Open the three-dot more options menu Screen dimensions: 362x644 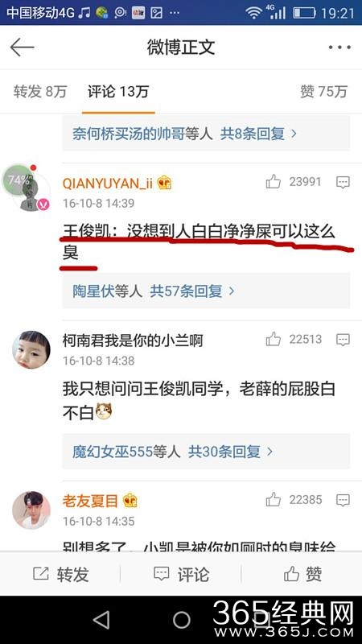point(339,47)
